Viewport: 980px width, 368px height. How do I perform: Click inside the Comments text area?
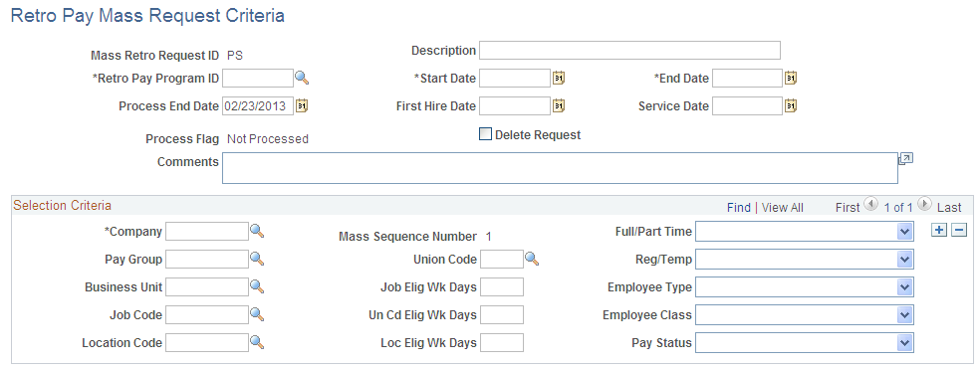tap(560, 168)
